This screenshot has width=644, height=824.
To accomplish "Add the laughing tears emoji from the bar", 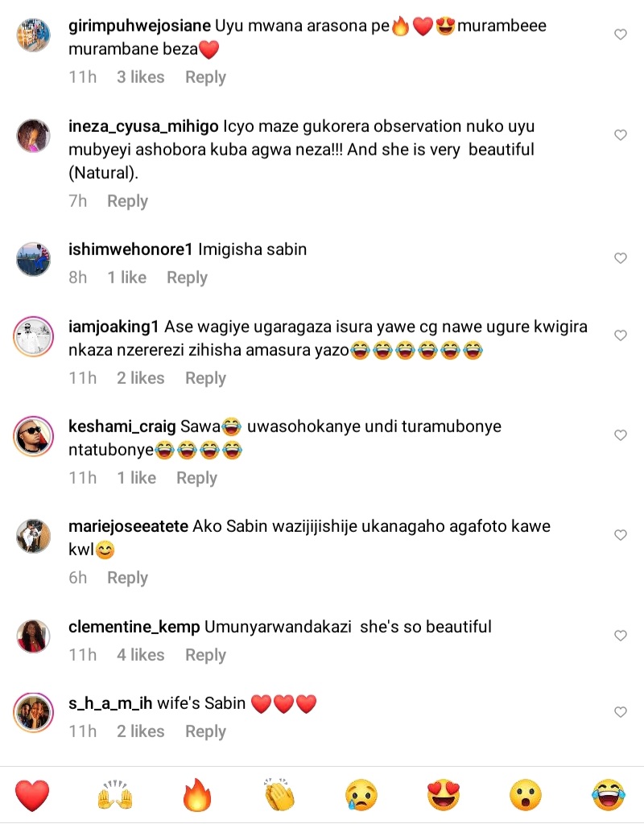I will tap(609, 794).
